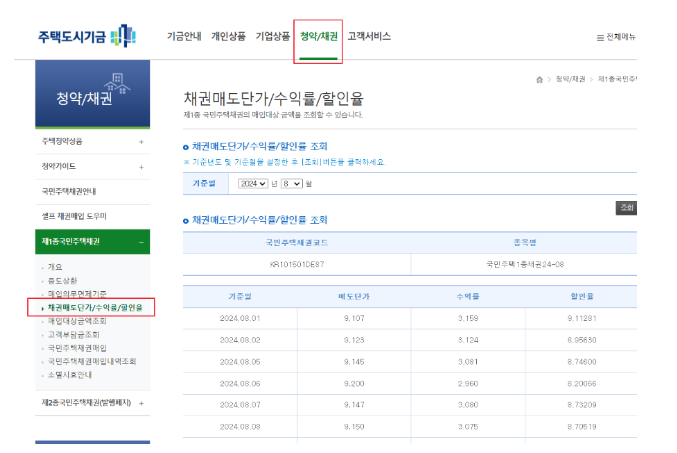Open 주택청약상품 in the sidebar

(x=62, y=141)
